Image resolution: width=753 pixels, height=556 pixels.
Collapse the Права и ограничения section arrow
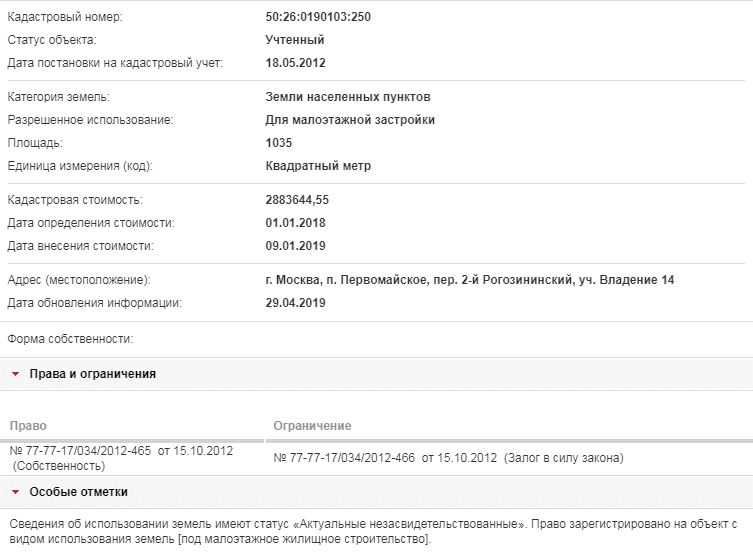click(x=15, y=374)
